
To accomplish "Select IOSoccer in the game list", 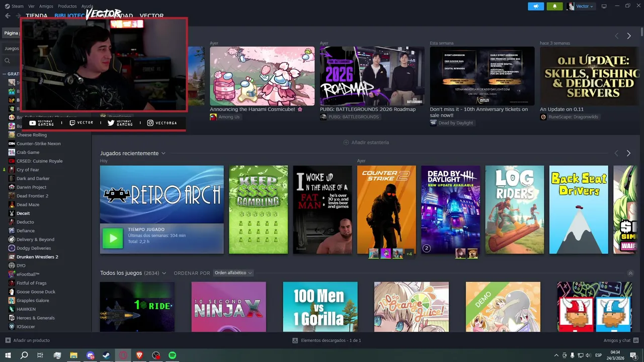I will [27, 326].
